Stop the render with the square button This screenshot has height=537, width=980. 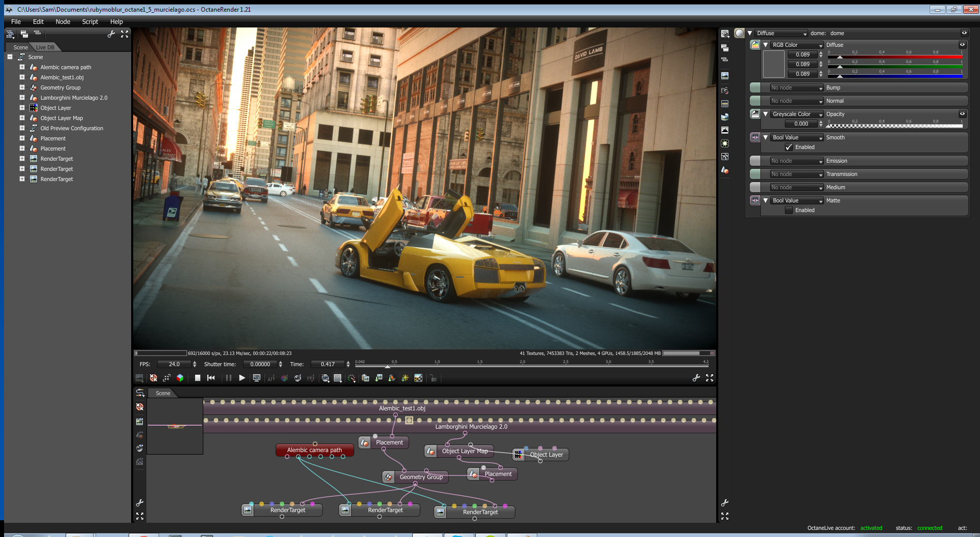point(198,378)
